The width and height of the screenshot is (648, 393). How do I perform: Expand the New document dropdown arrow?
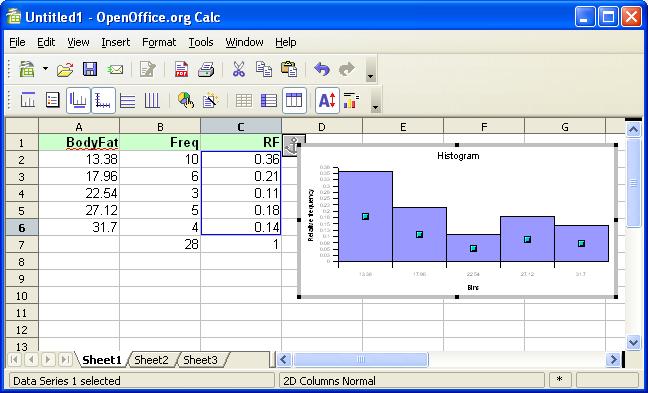(45, 69)
